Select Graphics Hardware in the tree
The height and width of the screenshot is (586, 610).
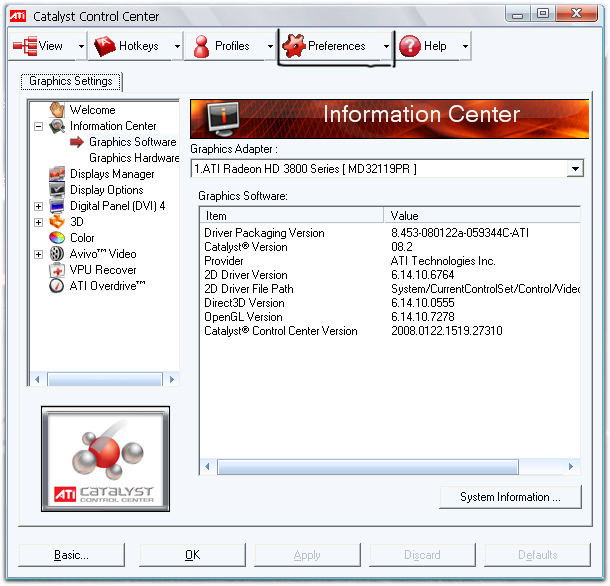point(134,158)
